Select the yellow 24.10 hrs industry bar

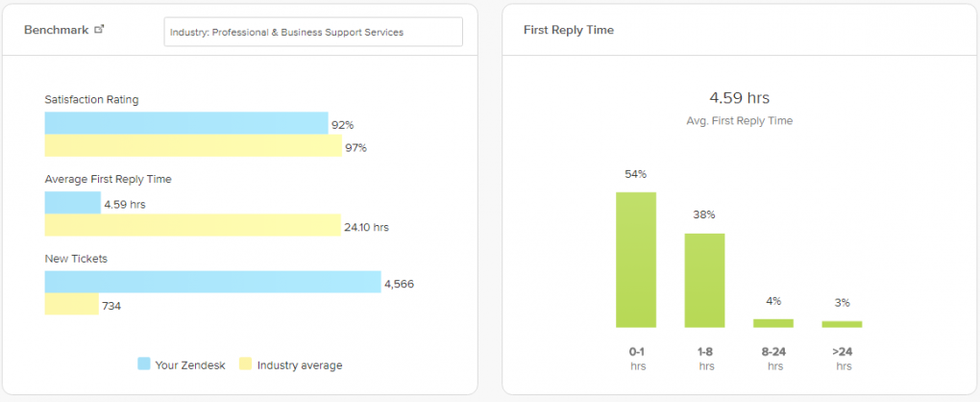[x=192, y=226]
